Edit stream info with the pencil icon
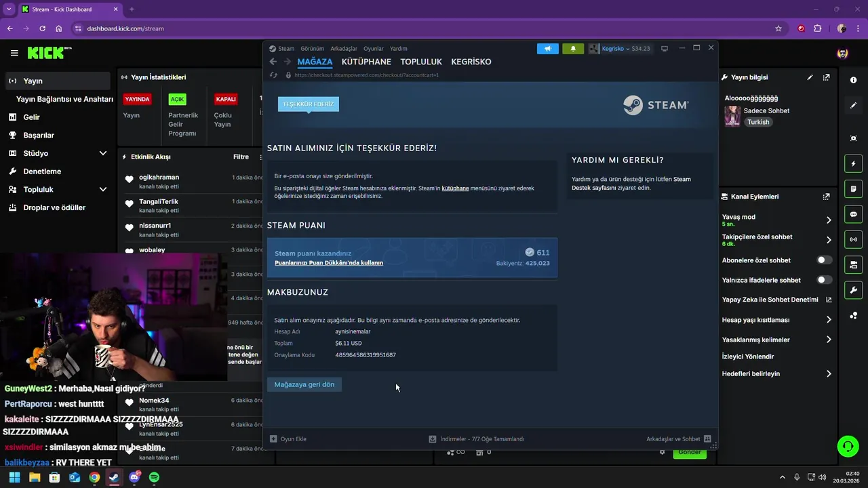This screenshot has height=488, width=868. pyautogui.click(x=810, y=78)
